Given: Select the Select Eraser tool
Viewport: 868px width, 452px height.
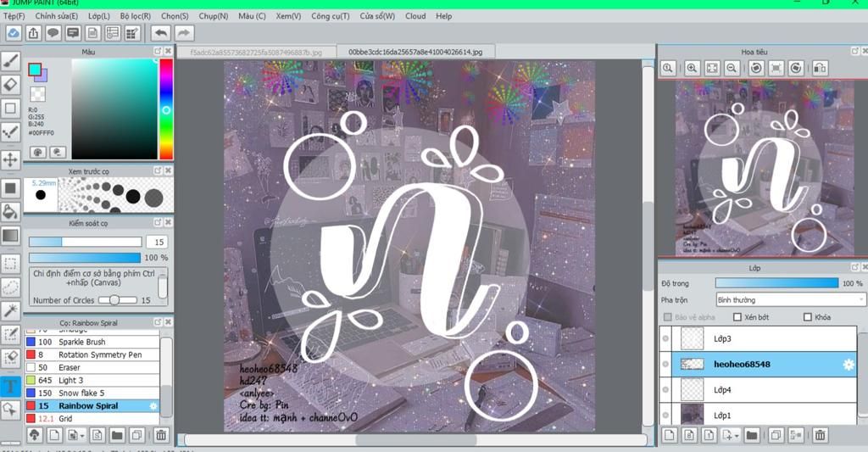Looking at the screenshot, I should [10, 358].
